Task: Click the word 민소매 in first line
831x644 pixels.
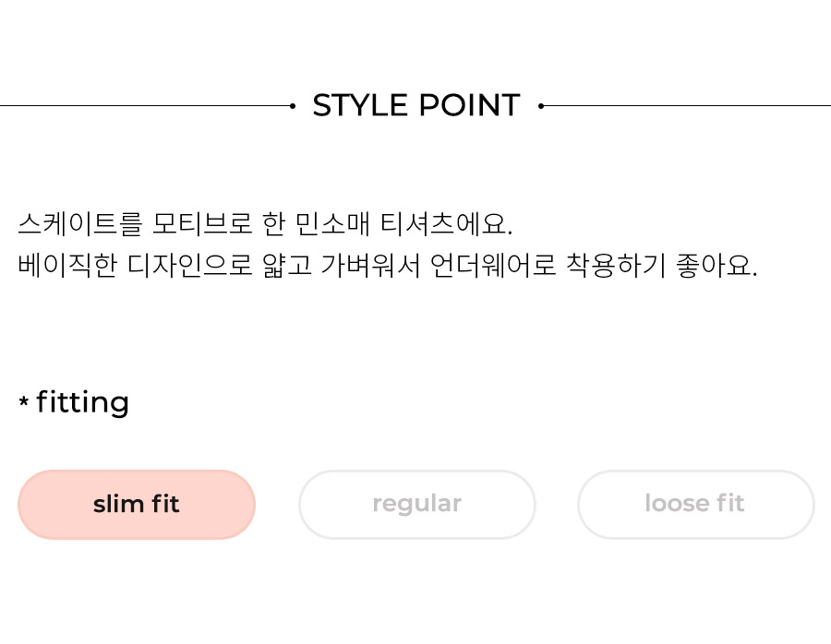Action: [x=331, y=223]
